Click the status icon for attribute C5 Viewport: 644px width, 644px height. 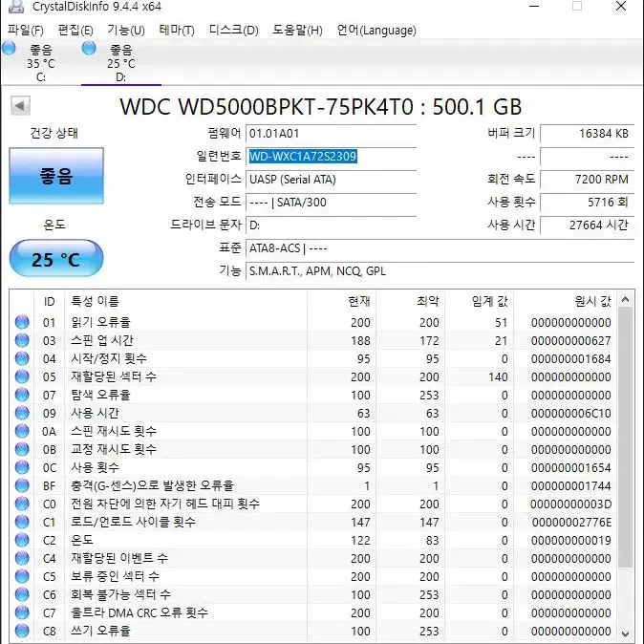click(x=22, y=576)
